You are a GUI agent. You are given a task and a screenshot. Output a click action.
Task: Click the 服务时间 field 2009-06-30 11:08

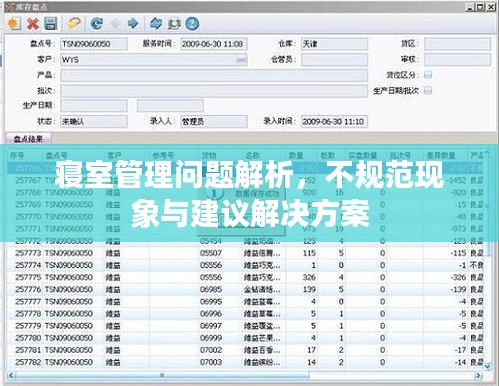point(214,44)
